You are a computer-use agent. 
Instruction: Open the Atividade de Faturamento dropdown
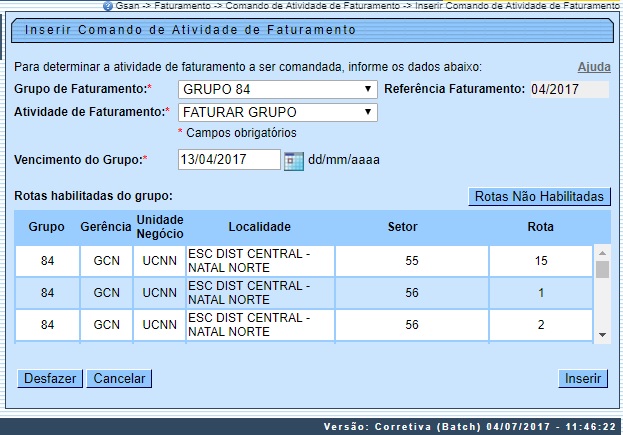278,112
